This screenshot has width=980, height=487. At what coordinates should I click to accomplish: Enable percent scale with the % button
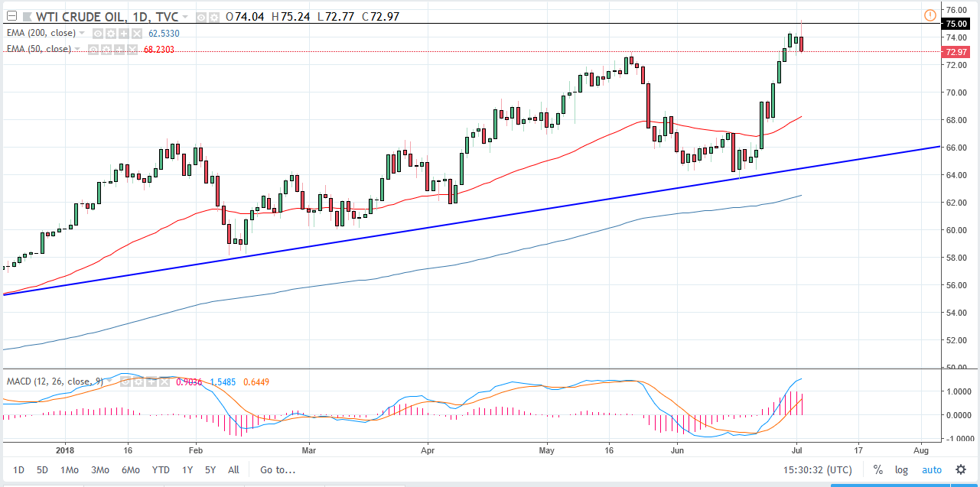click(878, 470)
